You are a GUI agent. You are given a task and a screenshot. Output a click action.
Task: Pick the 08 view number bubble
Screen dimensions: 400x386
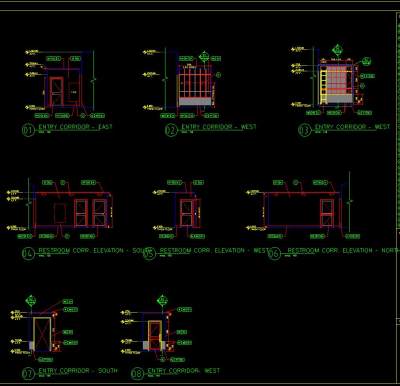pos(137,374)
